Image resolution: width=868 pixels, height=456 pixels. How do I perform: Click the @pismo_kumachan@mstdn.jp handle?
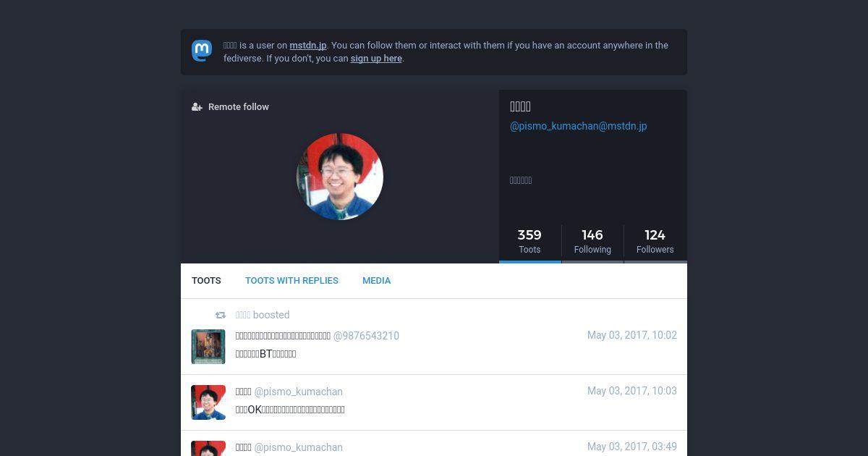click(579, 126)
